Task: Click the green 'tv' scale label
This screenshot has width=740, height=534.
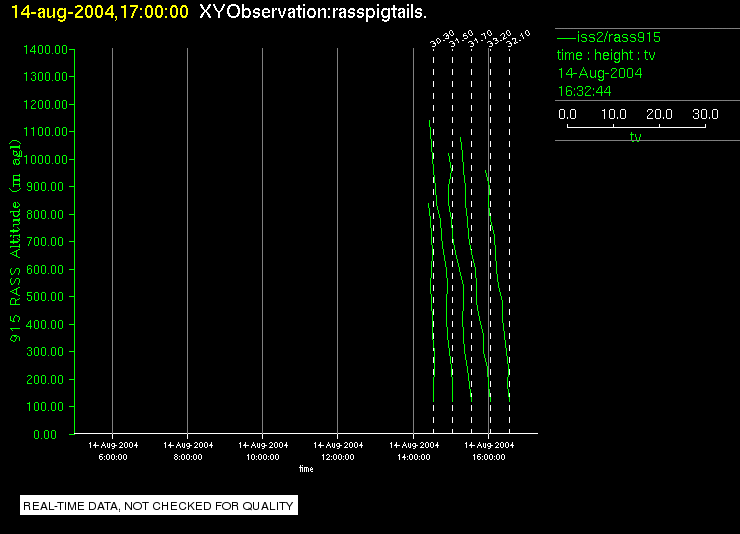Action: coord(636,137)
